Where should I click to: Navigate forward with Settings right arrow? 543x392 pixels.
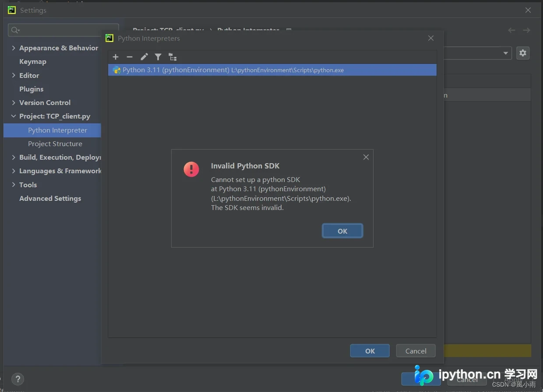[x=527, y=30]
